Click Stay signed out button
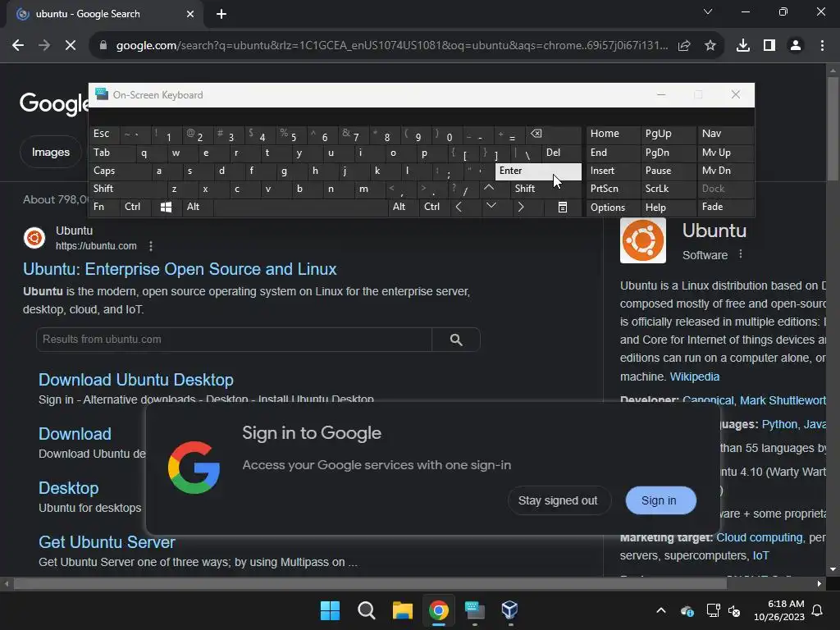The image size is (840, 630). click(558, 500)
